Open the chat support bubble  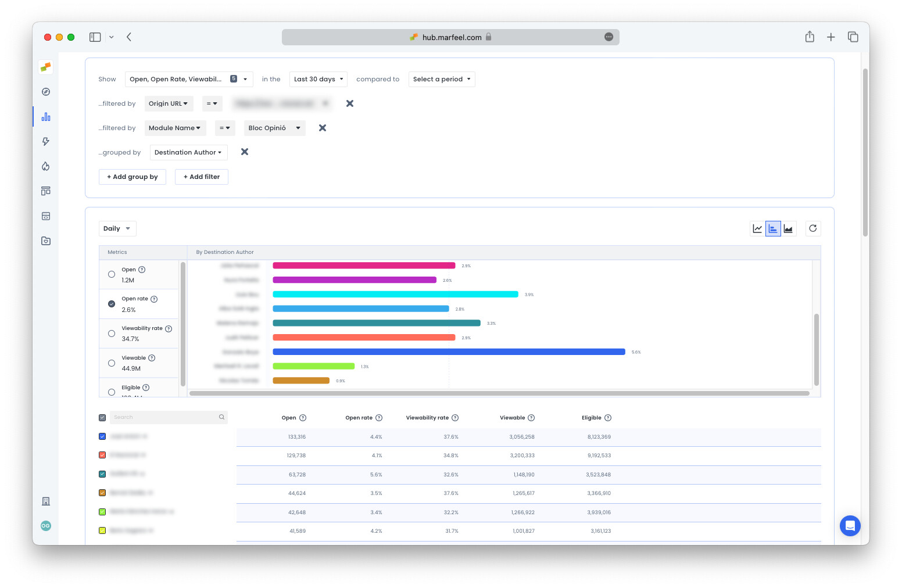850,526
